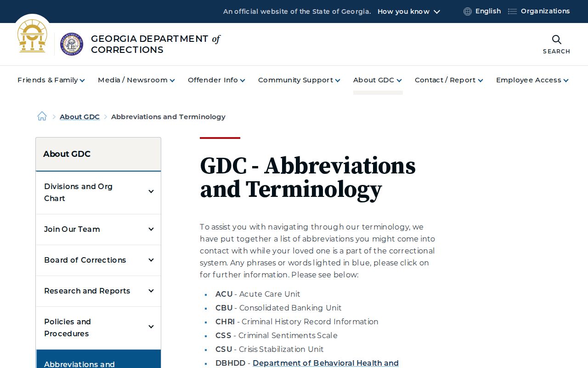
Task: Click the ACU - Acute Care Unit entry
Action: point(258,294)
